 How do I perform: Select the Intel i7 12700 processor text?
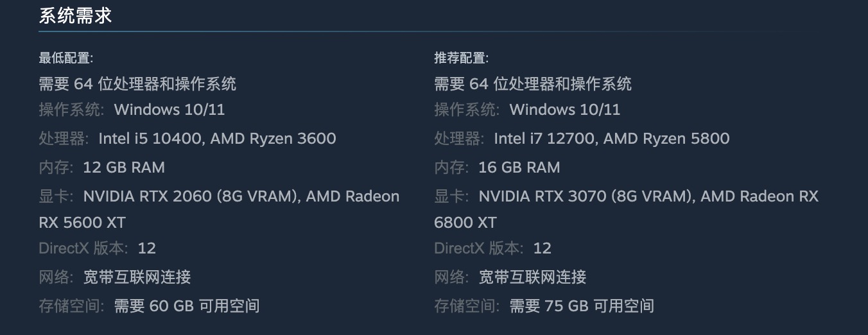click(x=544, y=139)
